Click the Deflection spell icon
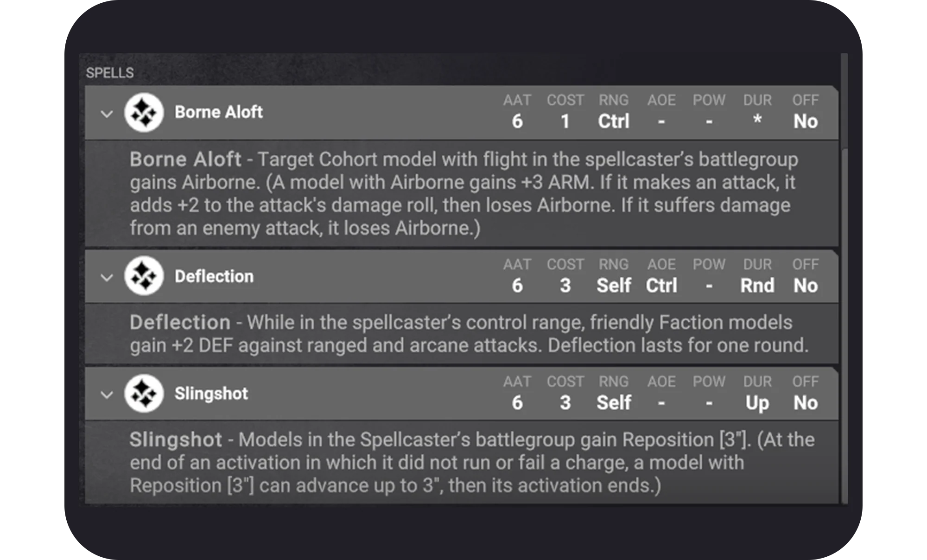927x560 pixels. [144, 276]
